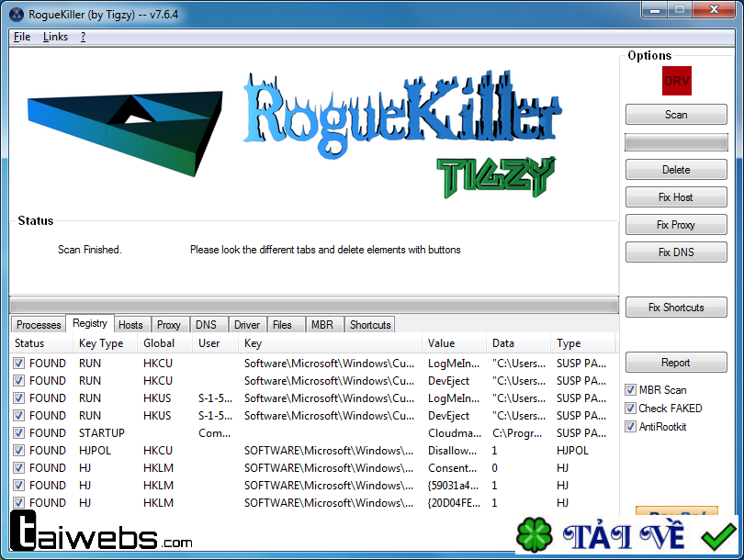
Task: Switch to the Hosts tab
Action: (130, 324)
